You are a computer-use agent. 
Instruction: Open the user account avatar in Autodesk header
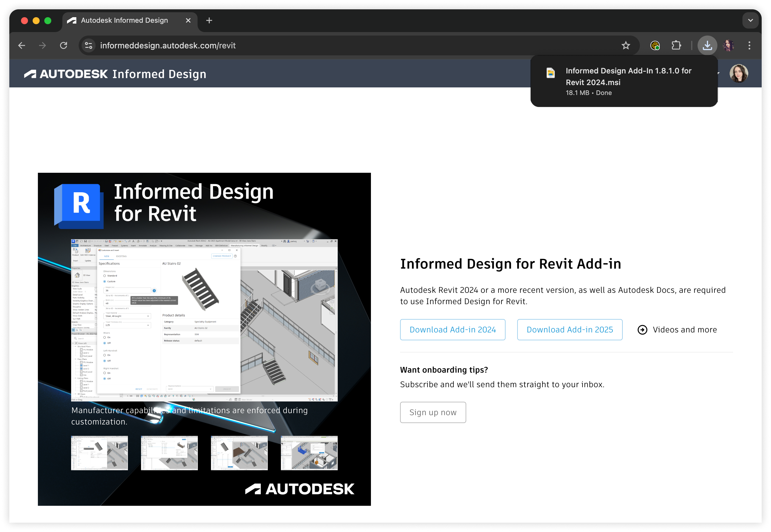pyautogui.click(x=738, y=73)
